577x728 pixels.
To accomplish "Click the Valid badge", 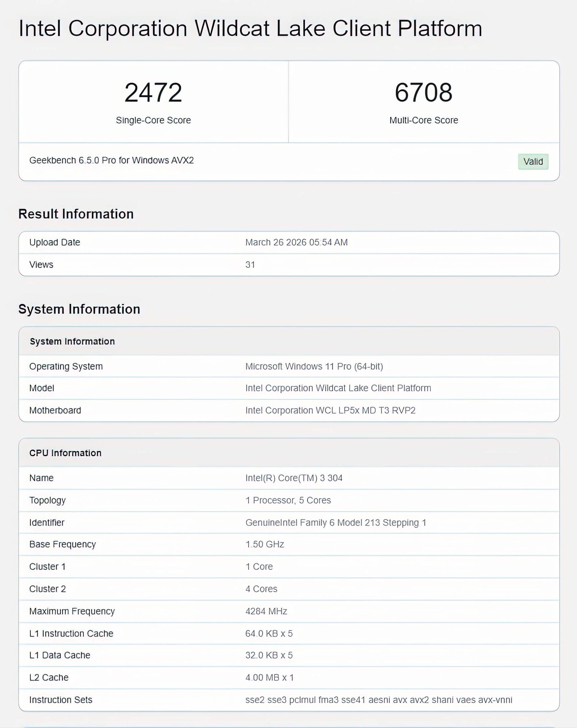I will click(x=533, y=162).
